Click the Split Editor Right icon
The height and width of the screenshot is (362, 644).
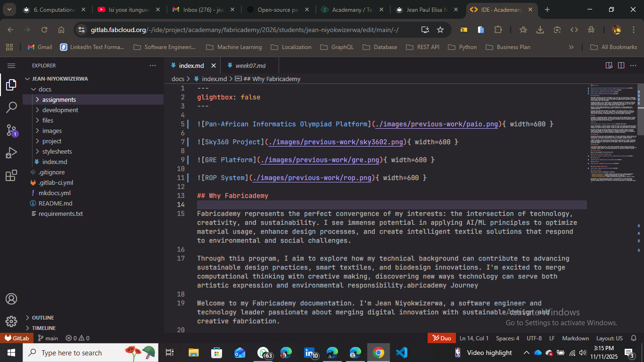(621, 66)
